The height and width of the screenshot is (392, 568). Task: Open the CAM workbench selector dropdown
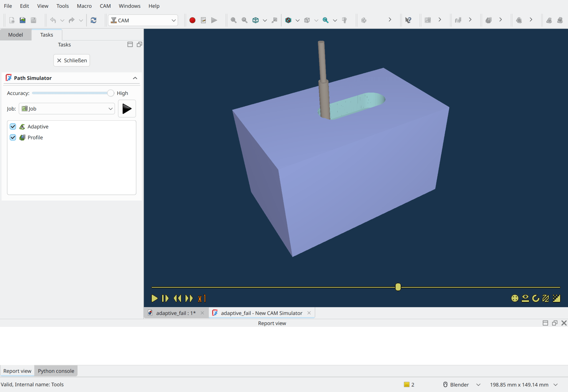pyautogui.click(x=143, y=20)
